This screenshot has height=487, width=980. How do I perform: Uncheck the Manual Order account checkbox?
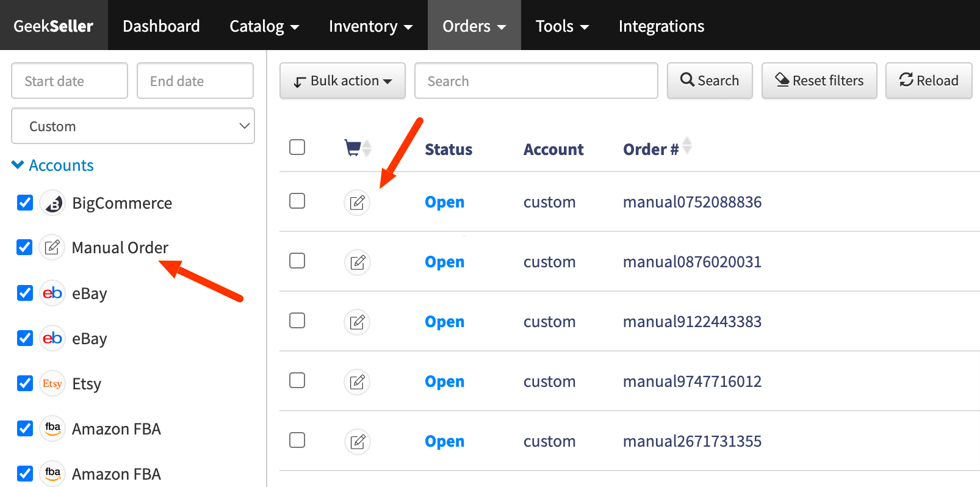[x=25, y=247]
